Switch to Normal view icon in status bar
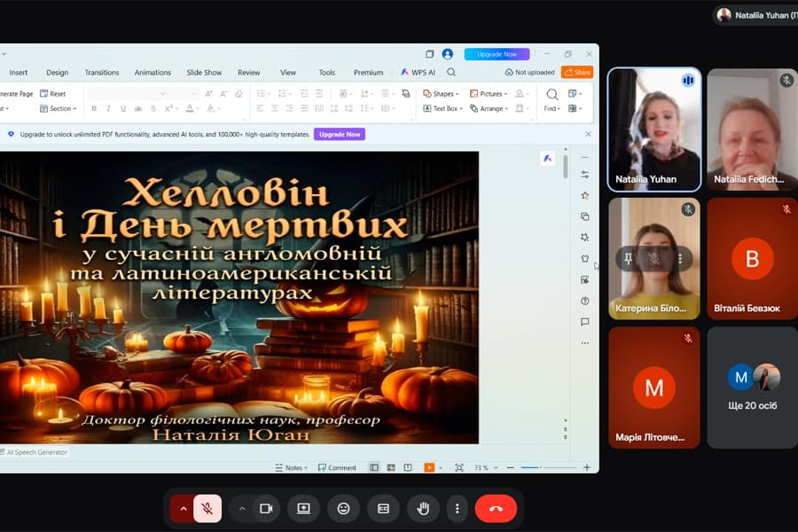This screenshot has width=798, height=532. pos(374,467)
